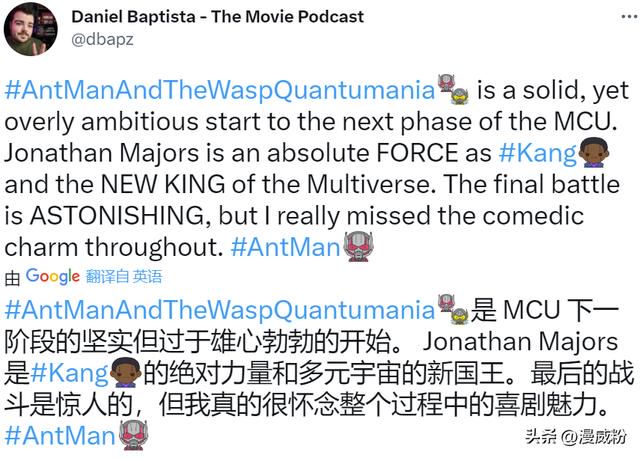This screenshot has height=458, width=640.
Task: Click the Ant-Man helmet emoji at the bottom
Action: click(133, 435)
